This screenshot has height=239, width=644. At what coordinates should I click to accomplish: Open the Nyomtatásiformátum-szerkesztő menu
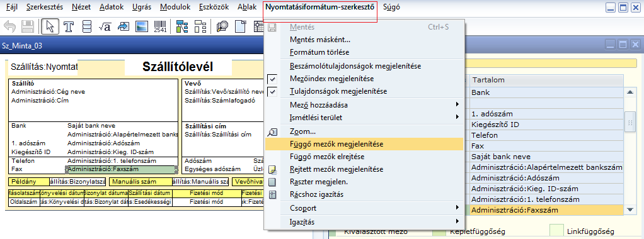319,7
